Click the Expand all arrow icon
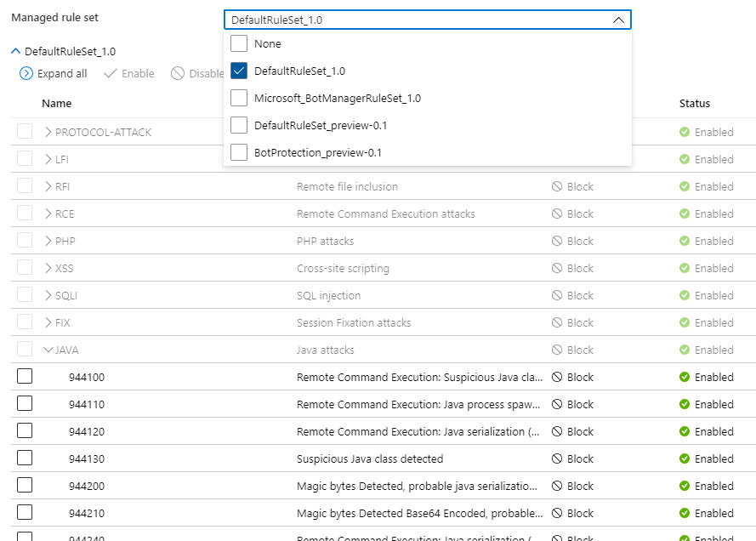Image resolution: width=756 pixels, height=541 pixels. click(26, 73)
